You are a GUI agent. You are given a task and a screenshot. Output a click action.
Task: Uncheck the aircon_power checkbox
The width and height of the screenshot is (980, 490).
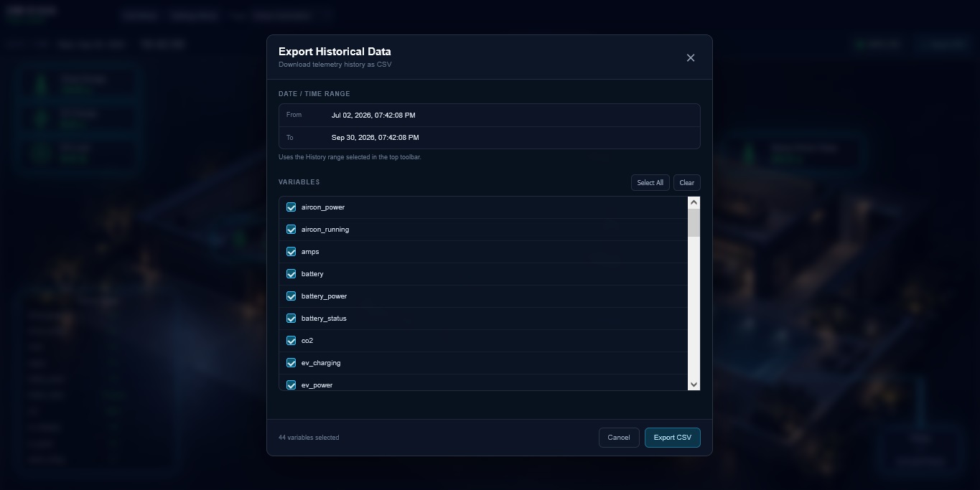[291, 207]
